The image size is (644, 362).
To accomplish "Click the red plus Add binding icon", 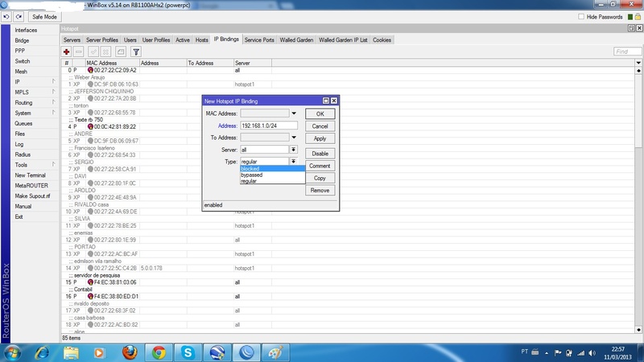I will [66, 51].
